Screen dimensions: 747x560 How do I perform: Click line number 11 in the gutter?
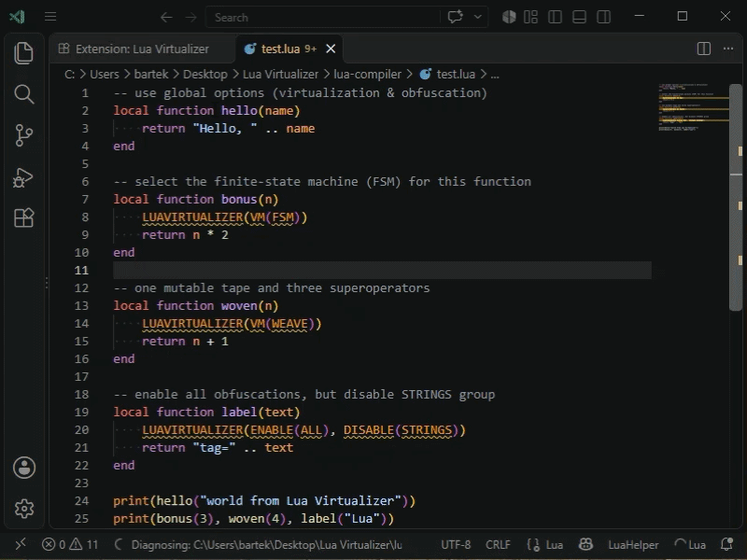(x=81, y=270)
